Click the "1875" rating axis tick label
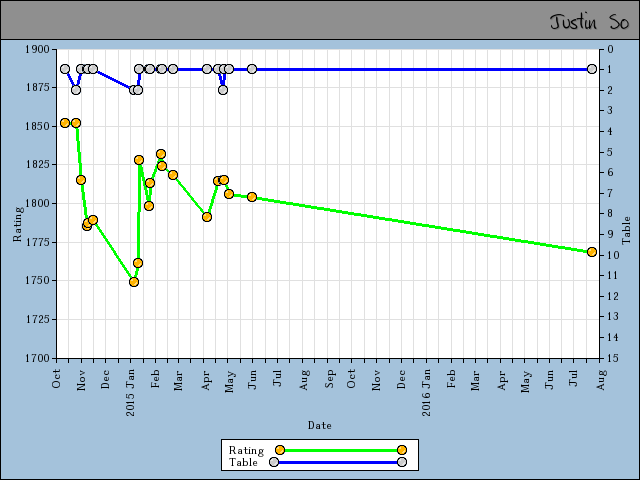 [37, 87]
